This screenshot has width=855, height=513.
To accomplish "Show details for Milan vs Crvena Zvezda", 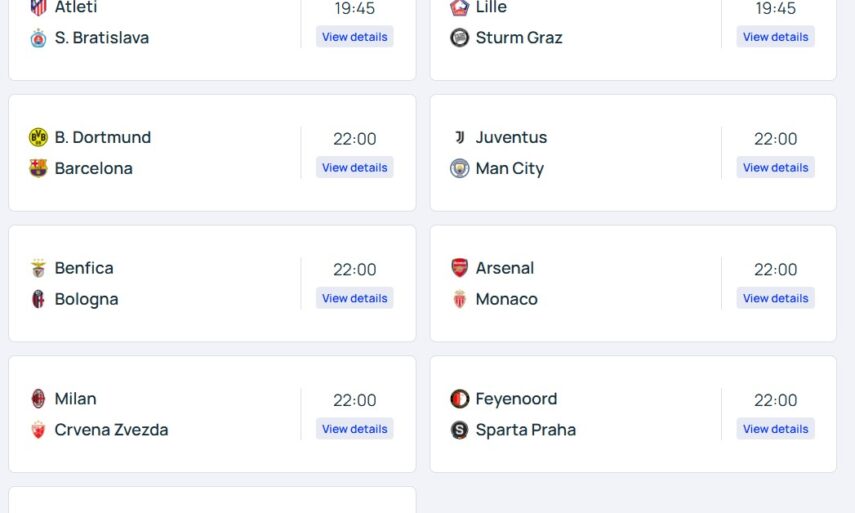I will point(355,429).
